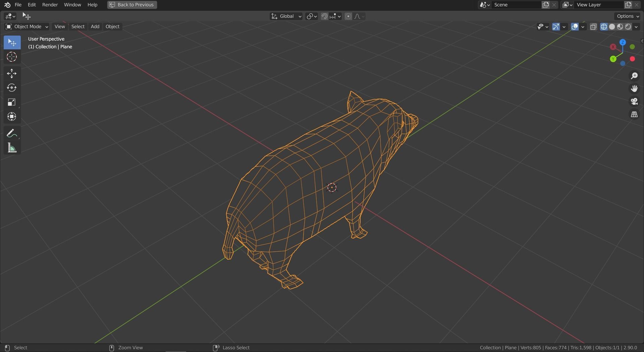644x352 pixels.
Task: Open the viewport Object menu
Action: (x=112, y=27)
